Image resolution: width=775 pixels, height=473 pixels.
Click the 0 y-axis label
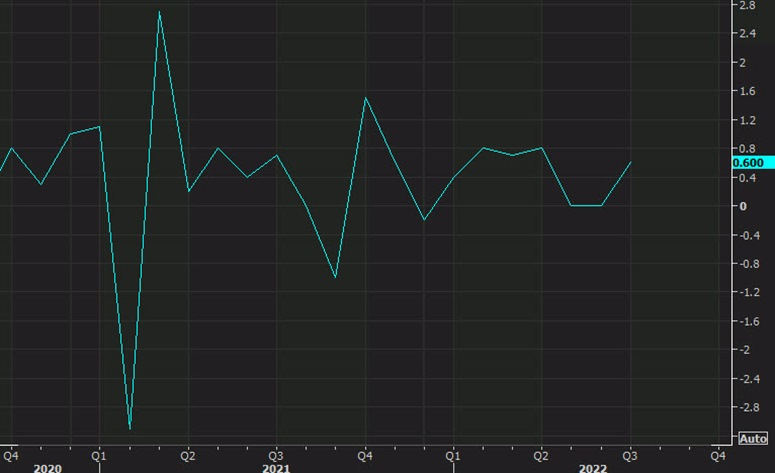[x=743, y=206]
